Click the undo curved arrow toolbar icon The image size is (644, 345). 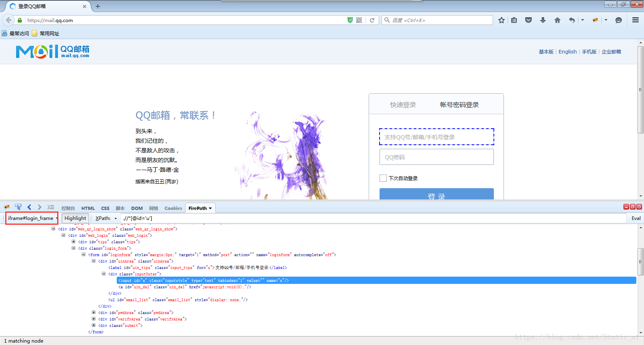pyautogui.click(x=572, y=20)
